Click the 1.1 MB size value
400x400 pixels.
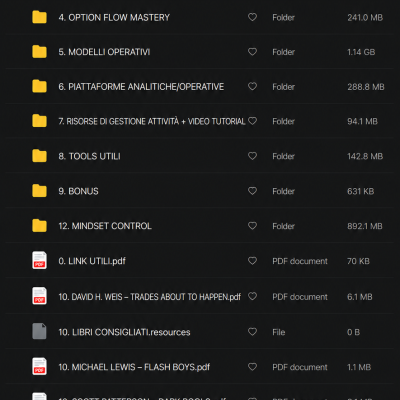[359, 367]
